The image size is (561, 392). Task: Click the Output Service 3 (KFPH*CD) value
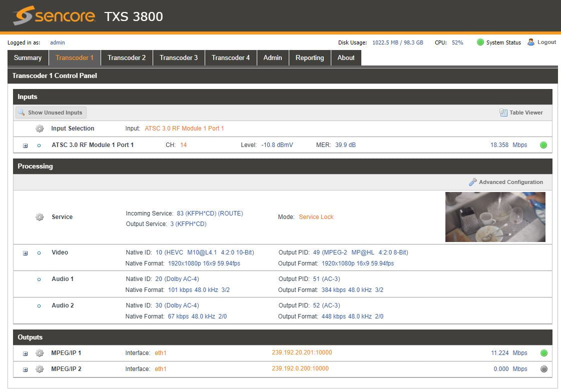[x=188, y=224]
